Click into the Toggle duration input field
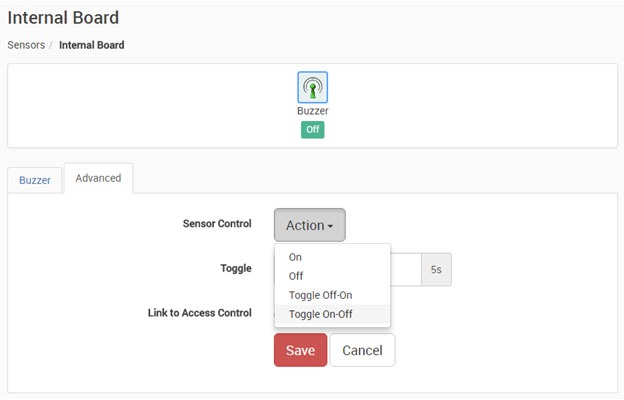Screen dimensions: 624x400 [405, 269]
